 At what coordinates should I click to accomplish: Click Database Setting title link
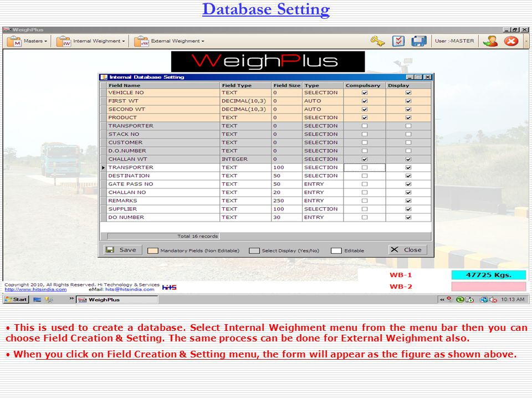tap(266, 9)
